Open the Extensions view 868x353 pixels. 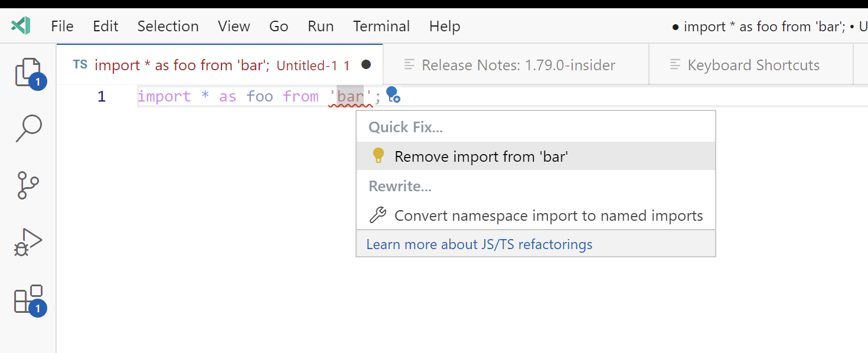tap(28, 300)
